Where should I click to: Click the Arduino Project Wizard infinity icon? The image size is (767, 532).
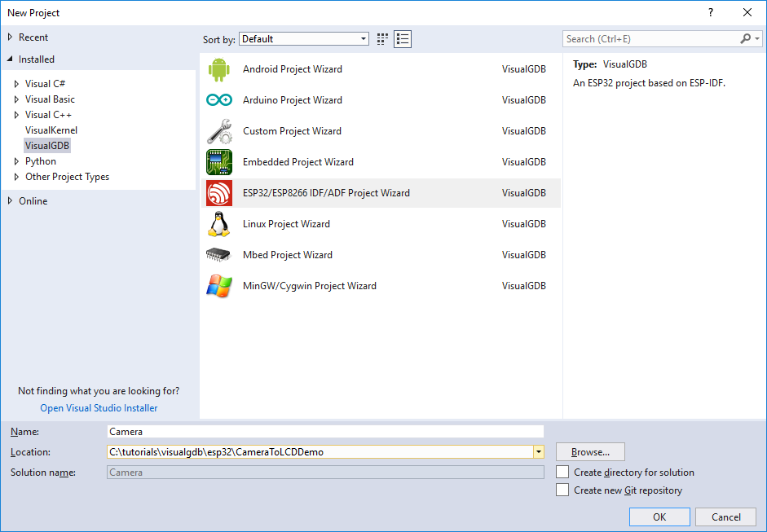218,100
